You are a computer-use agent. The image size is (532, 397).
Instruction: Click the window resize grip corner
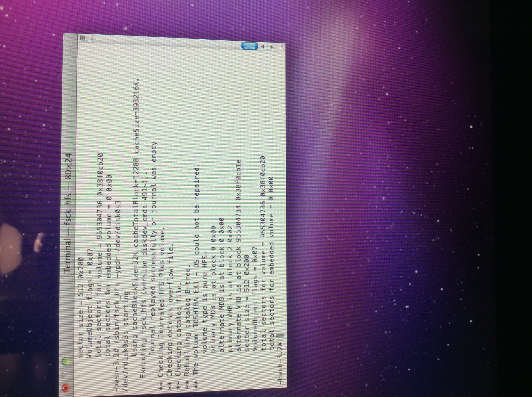coord(282,46)
